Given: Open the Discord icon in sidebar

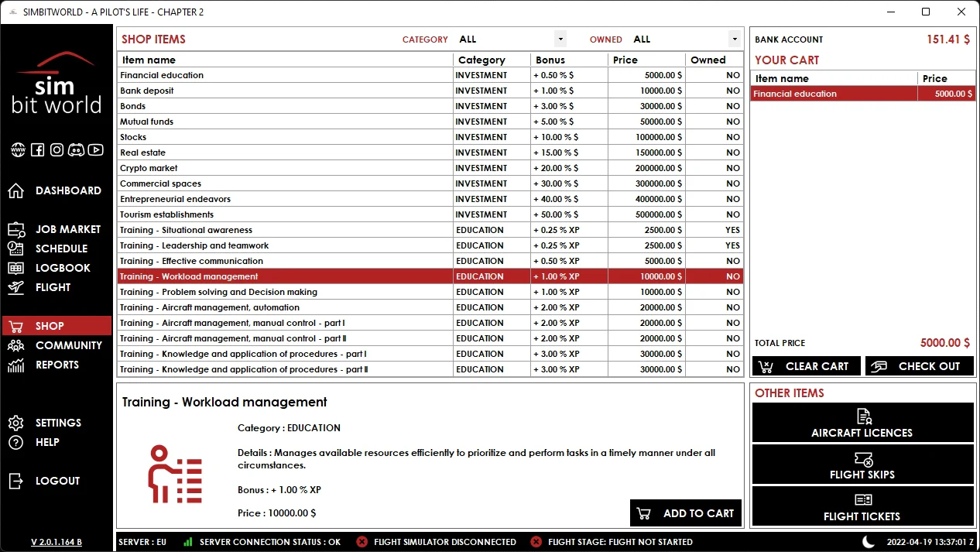Looking at the screenshot, I should tap(76, 150).
